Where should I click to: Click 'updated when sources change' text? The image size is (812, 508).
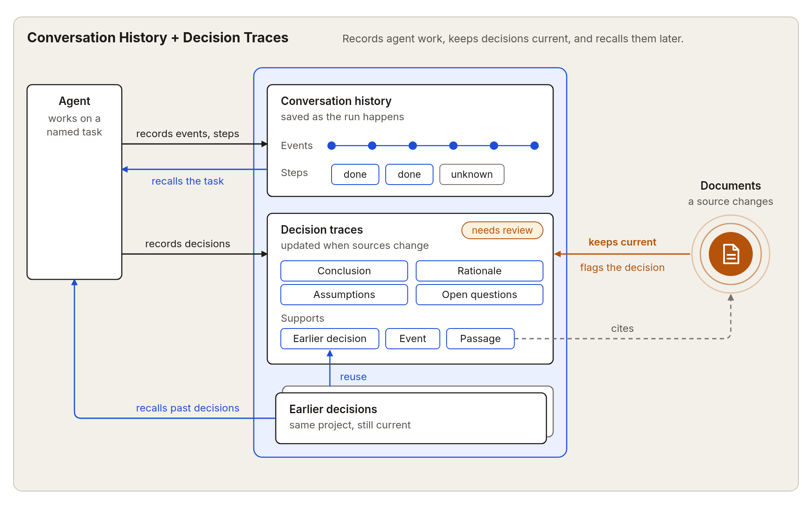(355, 246)
